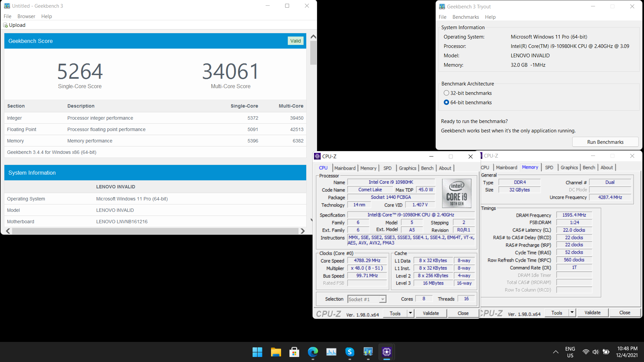
Task: Open Benchmarks menu in Geekbench 3 Tryout
Action: (466, 17)
